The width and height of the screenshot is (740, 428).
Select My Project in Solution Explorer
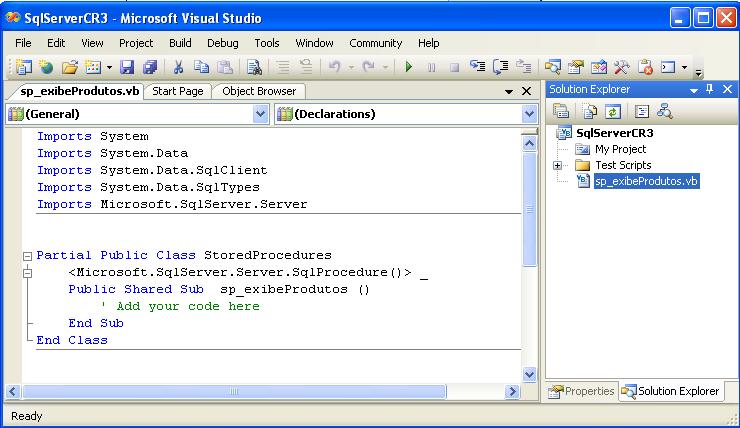[x=620, y=149]
